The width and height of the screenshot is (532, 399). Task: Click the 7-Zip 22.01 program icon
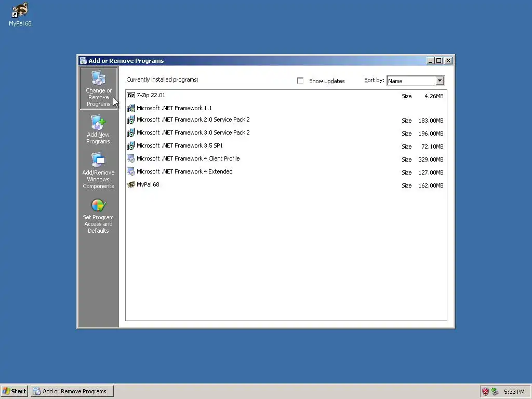point(130,96)
